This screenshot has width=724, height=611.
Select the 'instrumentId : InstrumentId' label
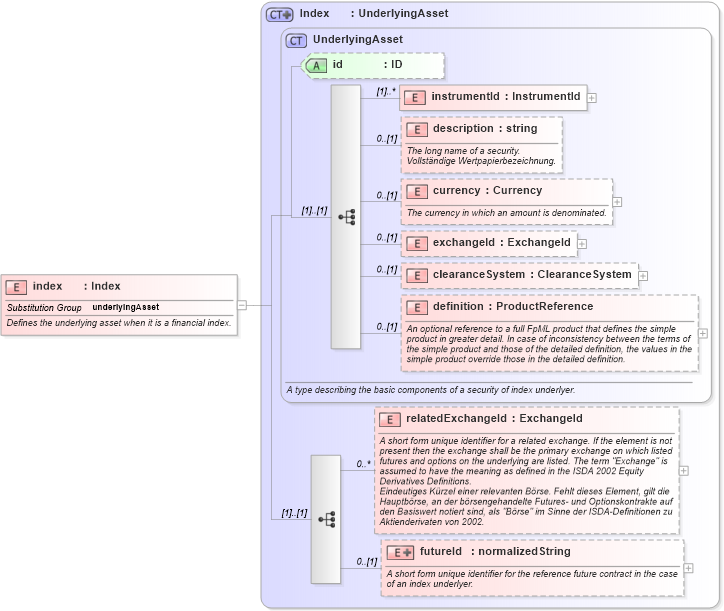click(506, 97)
